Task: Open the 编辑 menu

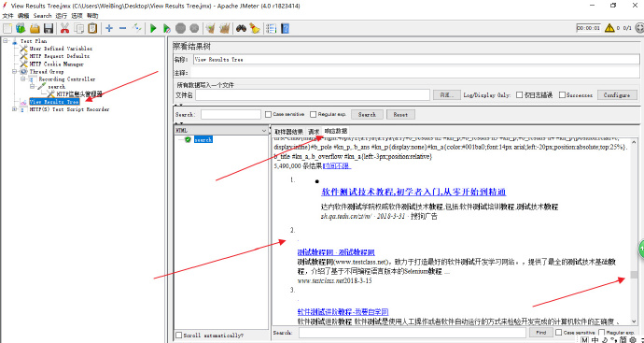Action: 23,16
